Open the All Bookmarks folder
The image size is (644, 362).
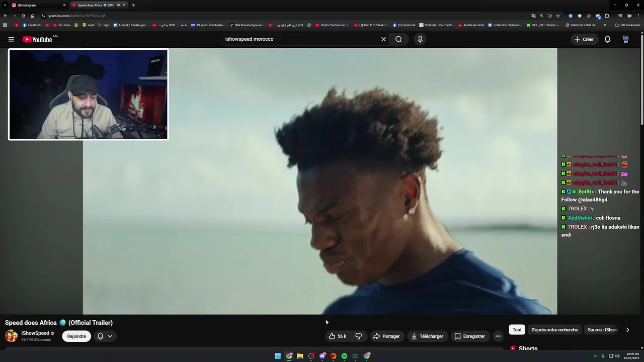(x=627, y=25)
